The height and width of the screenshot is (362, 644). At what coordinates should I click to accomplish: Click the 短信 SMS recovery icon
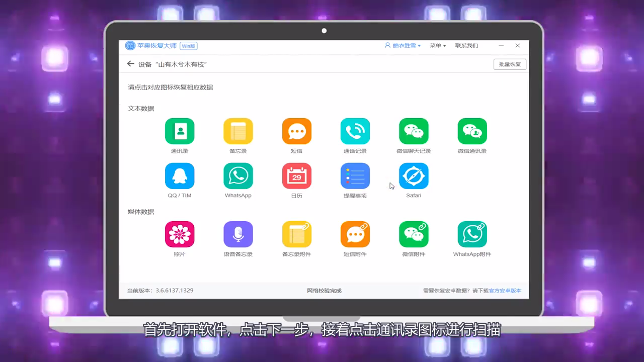point(296,131)
